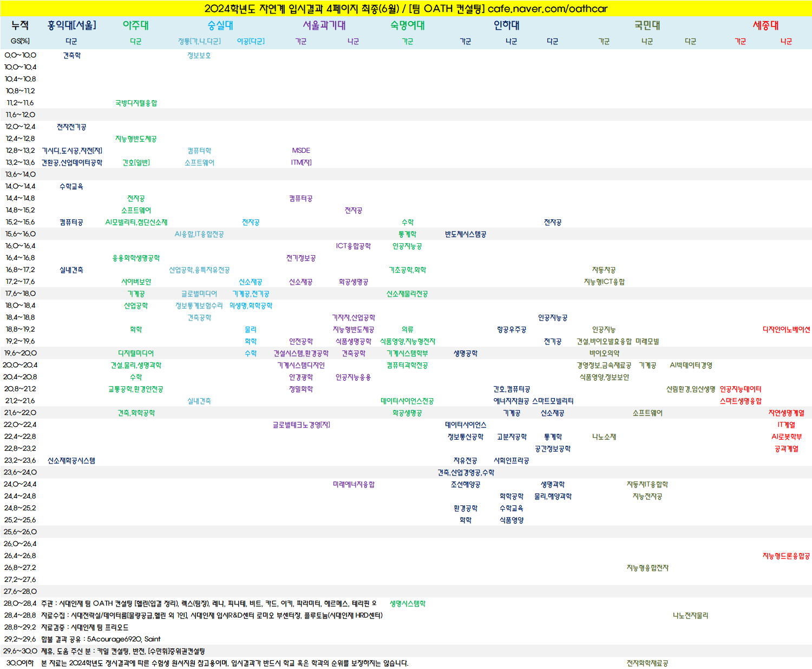Screen dimensions: 812x669
Task: Select the 산림환경,임산생명 cell
Action: click(x=691, y=389)
